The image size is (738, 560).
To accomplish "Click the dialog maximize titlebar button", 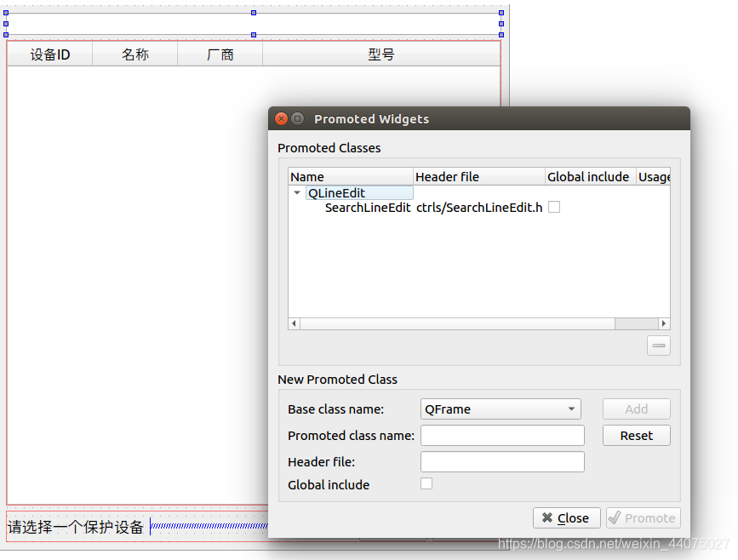I will [297, 118].
